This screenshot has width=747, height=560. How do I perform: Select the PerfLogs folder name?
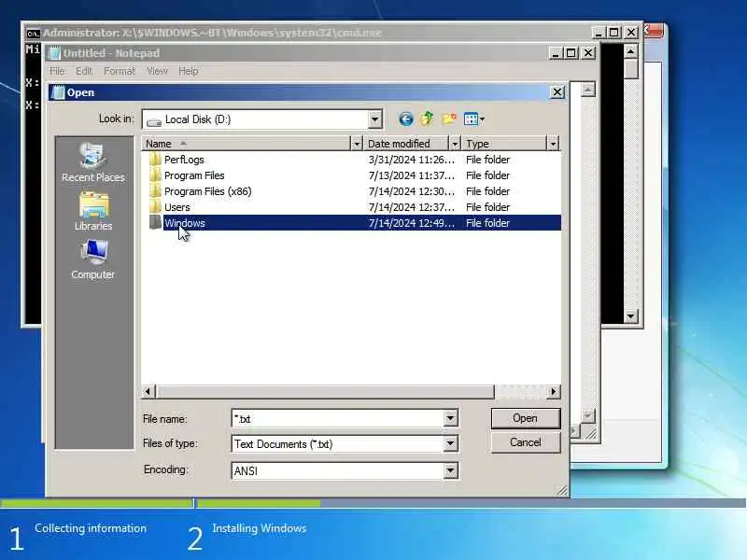(x=184, y=160)
